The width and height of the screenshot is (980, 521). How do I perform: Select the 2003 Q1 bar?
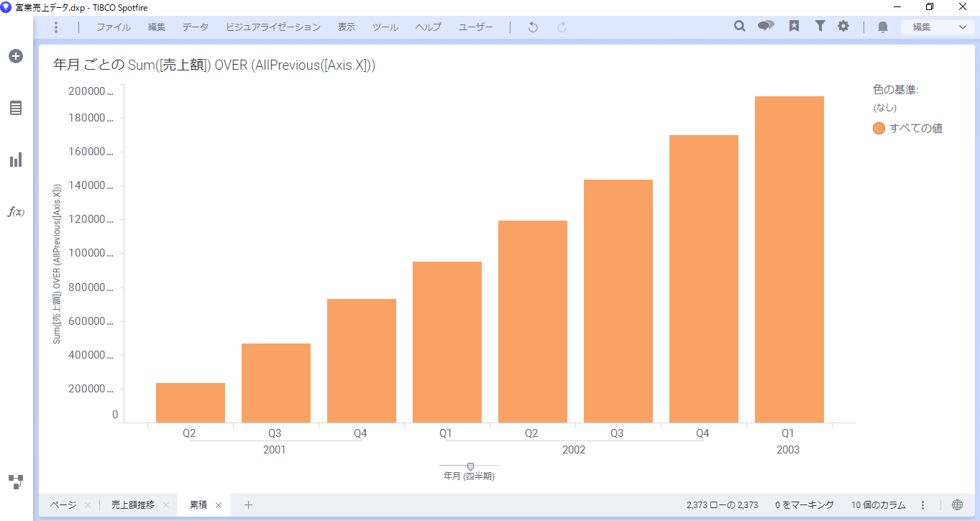click(789, 259)
